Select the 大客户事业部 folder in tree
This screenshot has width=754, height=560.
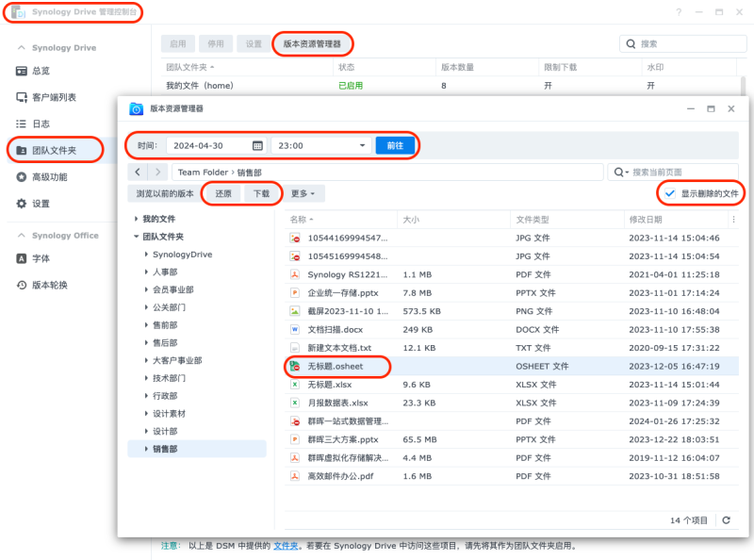click(x=177, y=360)
